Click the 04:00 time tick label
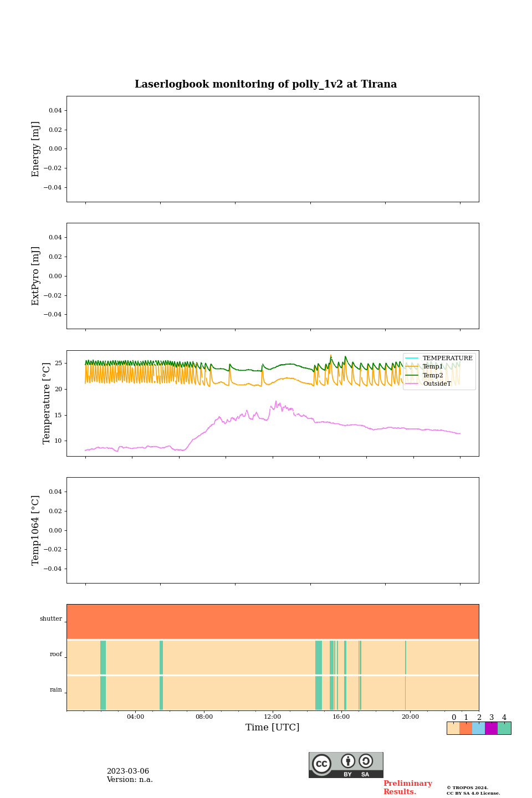532x798 pixels. [x=135, y=717]
